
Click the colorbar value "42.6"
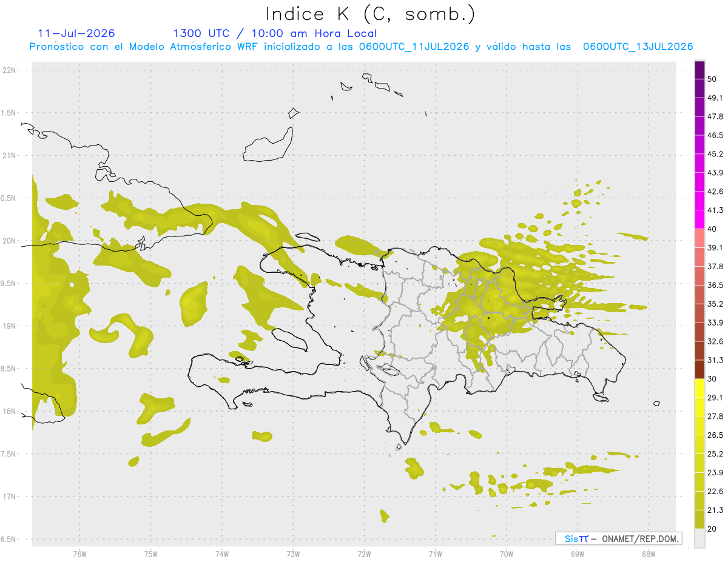coord(716,192)
